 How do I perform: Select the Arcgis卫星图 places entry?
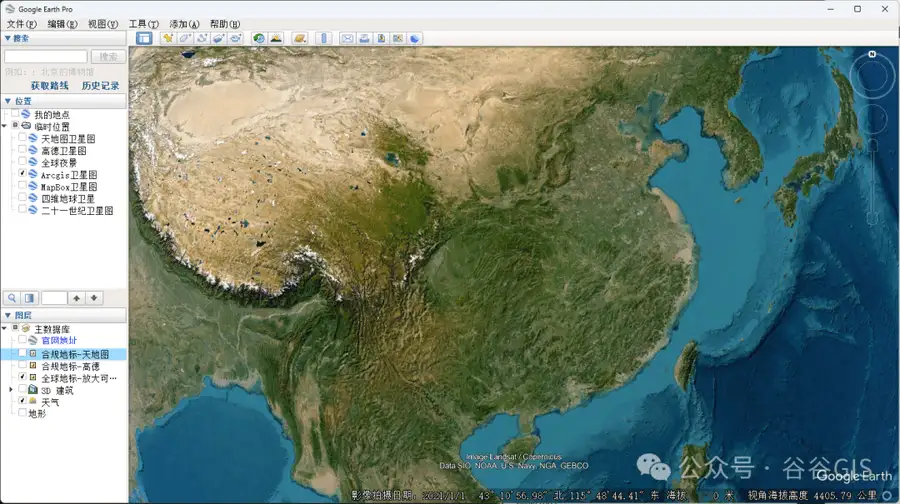[x=68, y=175]
